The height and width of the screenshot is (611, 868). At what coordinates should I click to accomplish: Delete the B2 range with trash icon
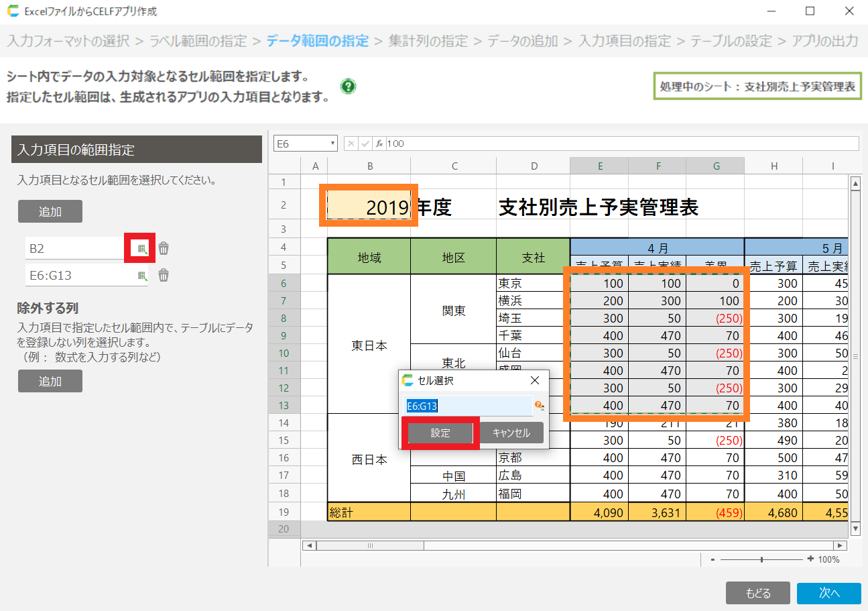[164, 249]
